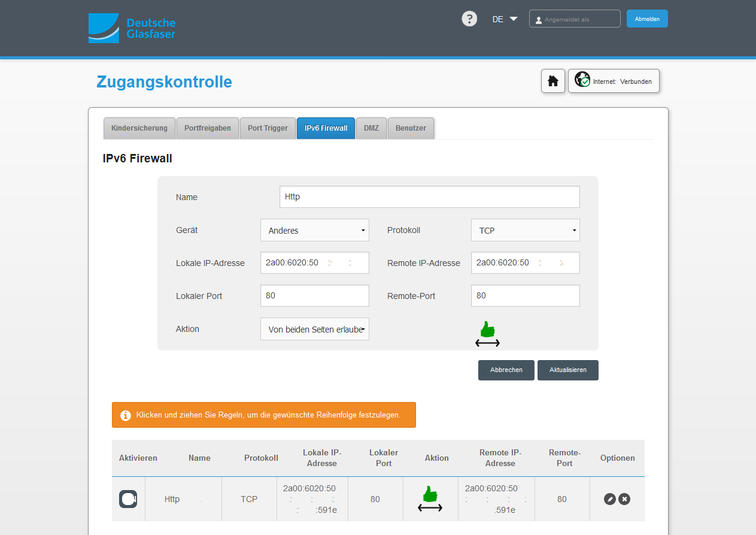Switch to the Portfreigaben tab
Image resolution: width=756 pixels, height=535 pixels.
208,128
